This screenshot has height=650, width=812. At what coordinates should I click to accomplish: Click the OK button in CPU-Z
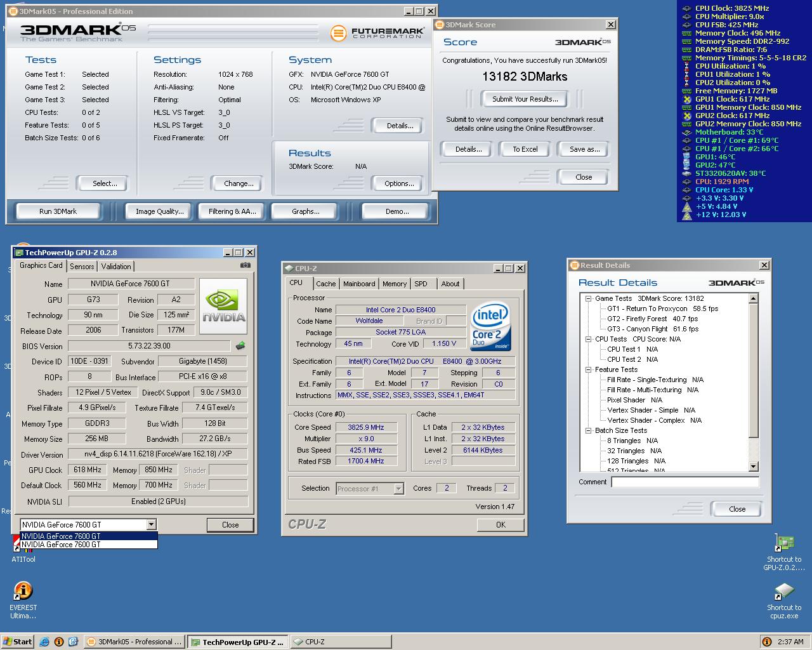click(x=501, y=524)
